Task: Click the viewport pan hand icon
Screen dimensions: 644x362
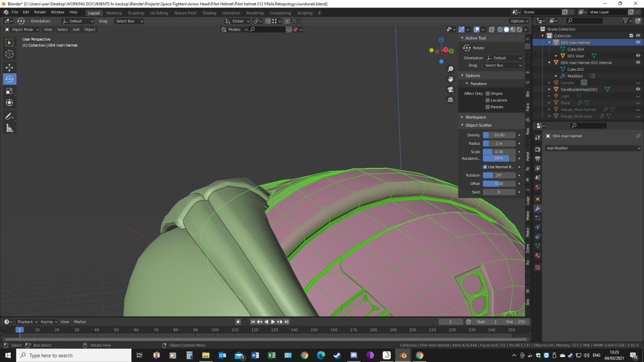Action: pos(450,79)
